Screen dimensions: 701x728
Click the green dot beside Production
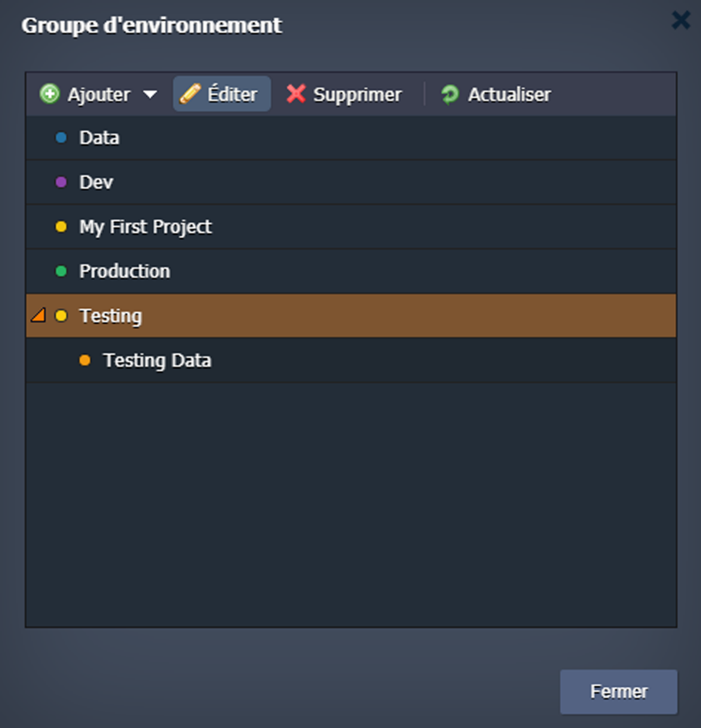pos(61,271)
